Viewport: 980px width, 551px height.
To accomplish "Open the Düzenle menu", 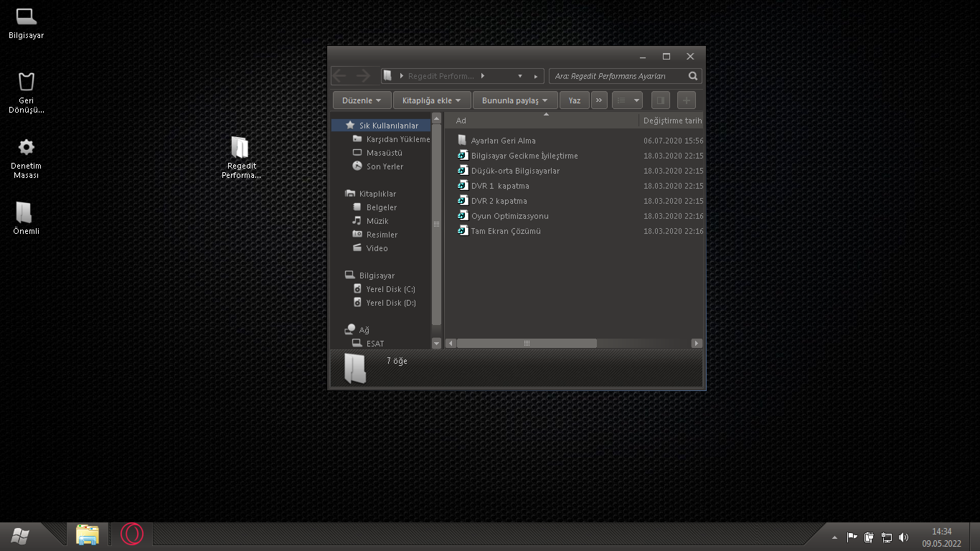I will coord(362,100).
